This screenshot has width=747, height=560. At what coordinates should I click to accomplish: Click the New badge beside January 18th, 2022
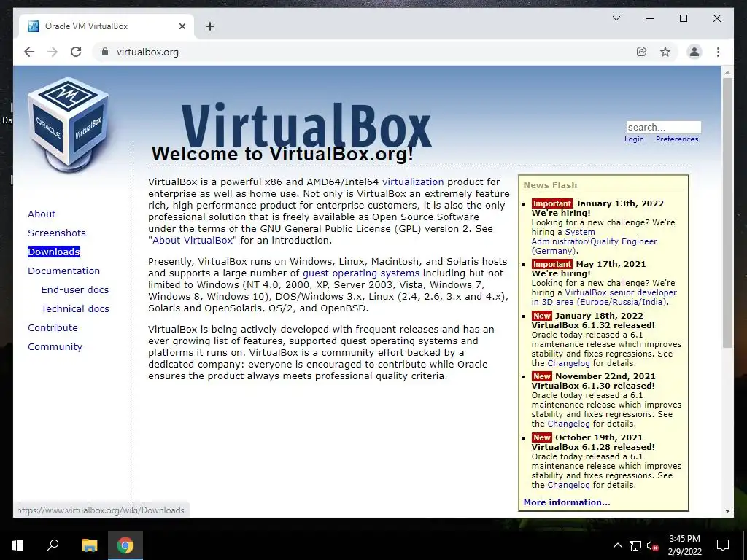(x=542, y=316)
